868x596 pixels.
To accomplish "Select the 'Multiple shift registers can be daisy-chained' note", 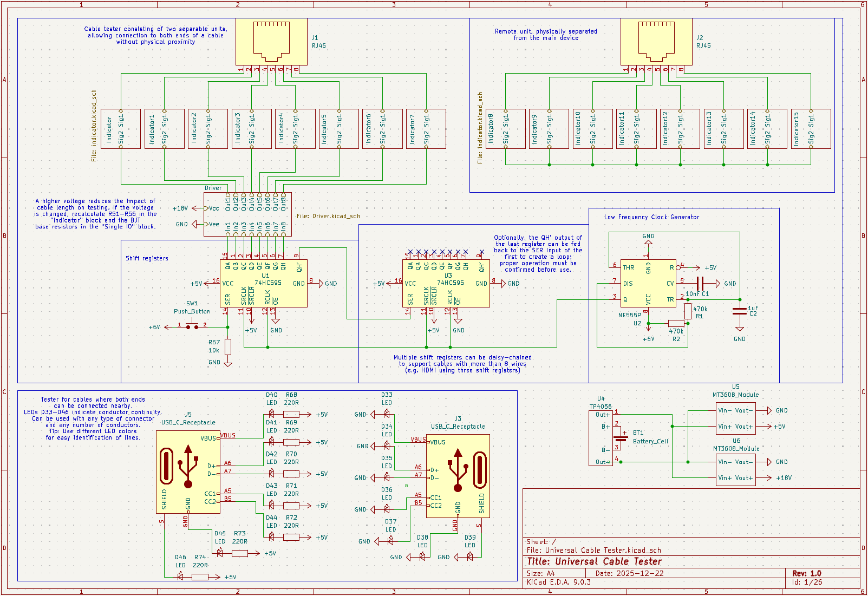I will (x=462, y=364).
